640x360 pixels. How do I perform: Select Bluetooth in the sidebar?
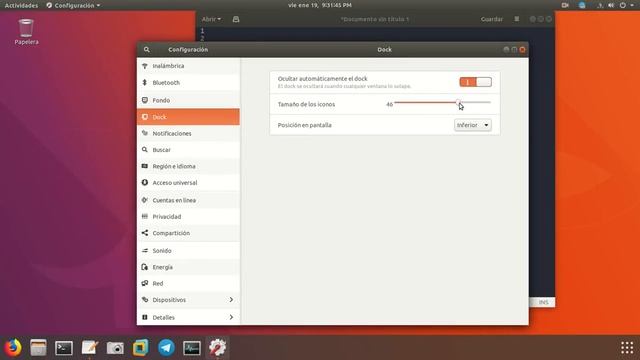[188, 82]
